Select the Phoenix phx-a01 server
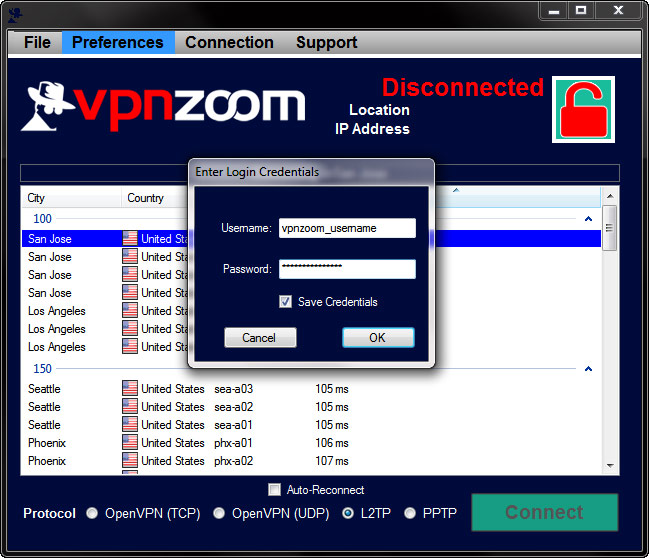 (311, 443)
